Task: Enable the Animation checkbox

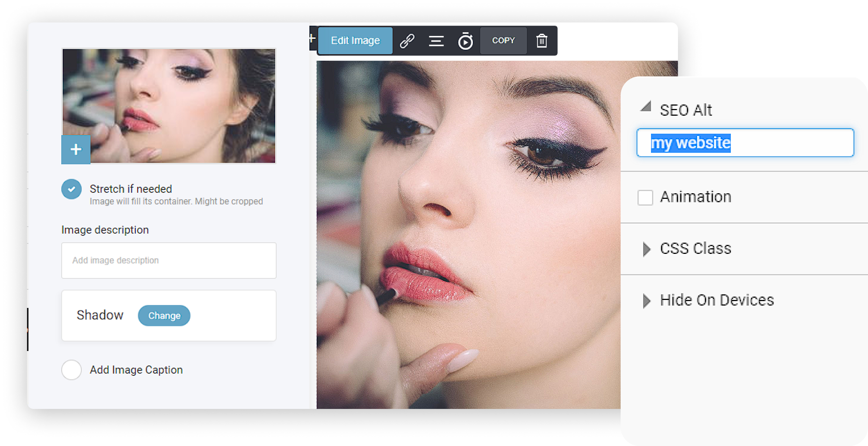Action: coord(644,197)
